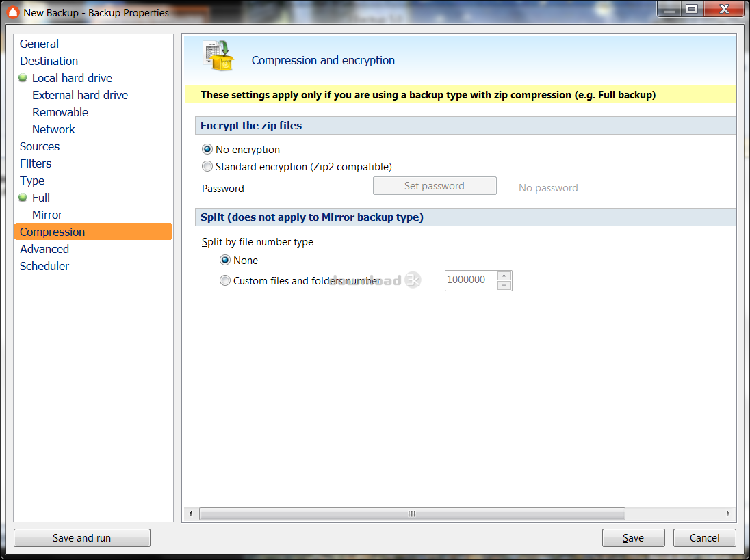The height and width of the screenshot is (560, 750).
Task: Select Standard encryption (Zip2 compatible)
Action: pyautogui.click(x=207, y=166)
